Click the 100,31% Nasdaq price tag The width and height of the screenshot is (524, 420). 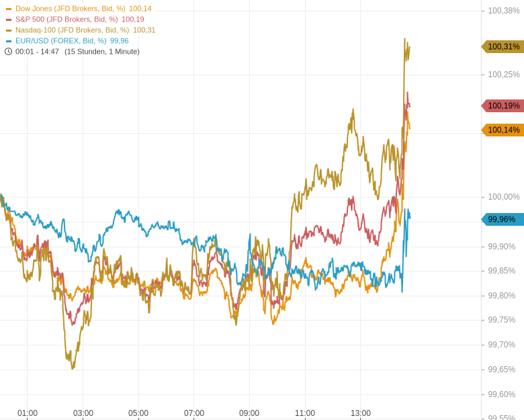click(x=503, y=46)
